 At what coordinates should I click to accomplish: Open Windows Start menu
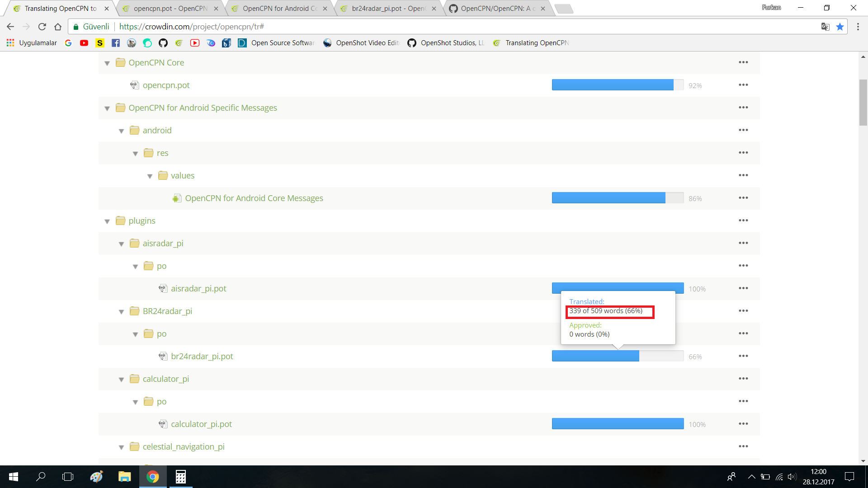[13, 477]
